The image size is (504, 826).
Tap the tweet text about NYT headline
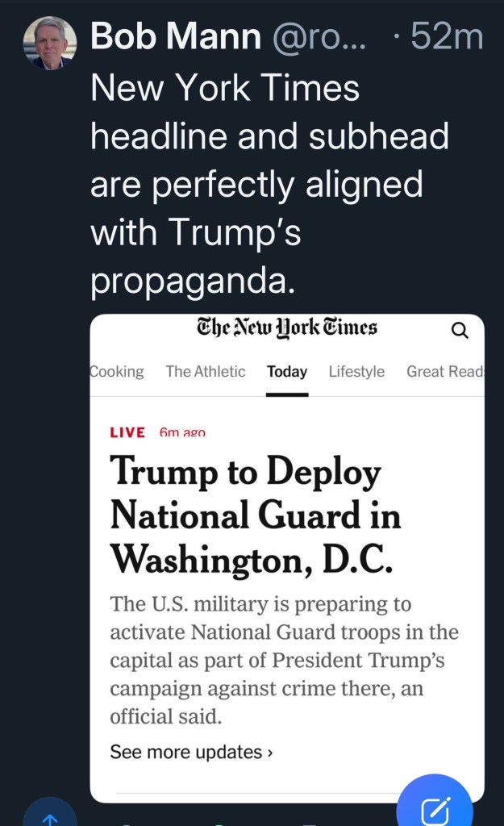269,184
